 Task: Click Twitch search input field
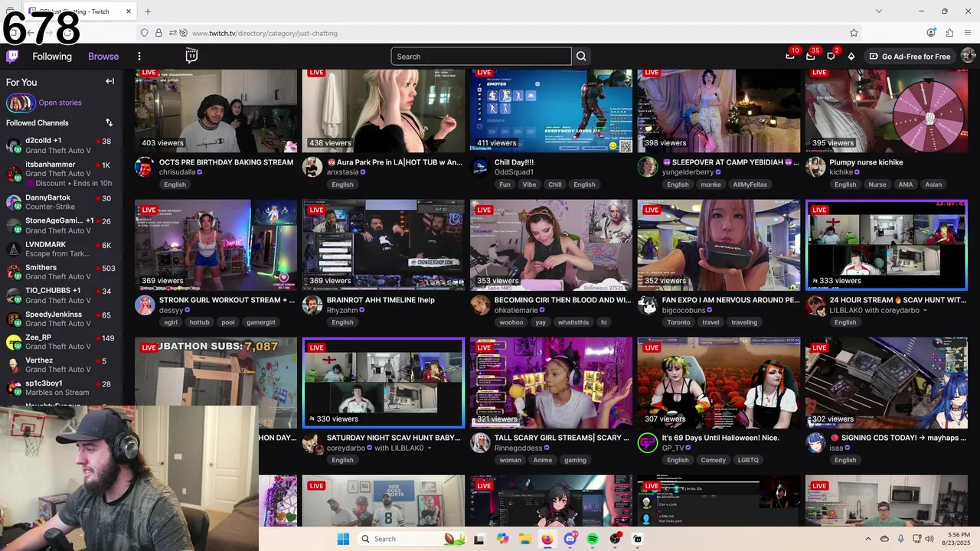point(481,56)
